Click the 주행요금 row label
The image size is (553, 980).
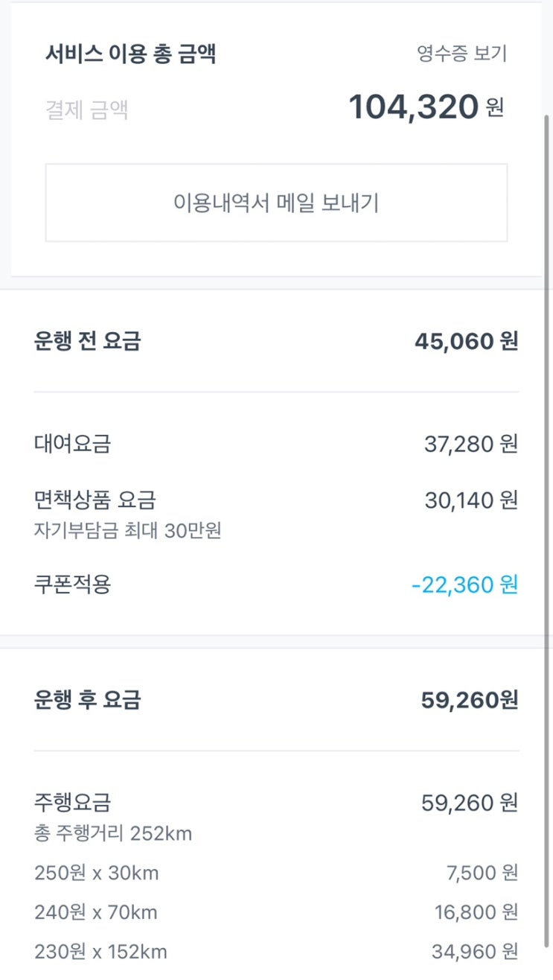(72, 802)
